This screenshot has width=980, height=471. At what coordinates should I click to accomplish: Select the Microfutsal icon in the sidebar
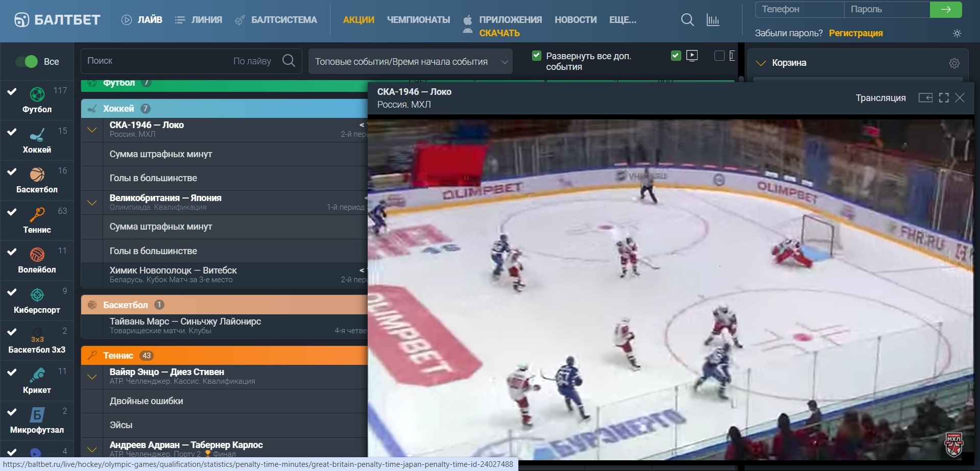pyautogui.click(x=37, y=415)
